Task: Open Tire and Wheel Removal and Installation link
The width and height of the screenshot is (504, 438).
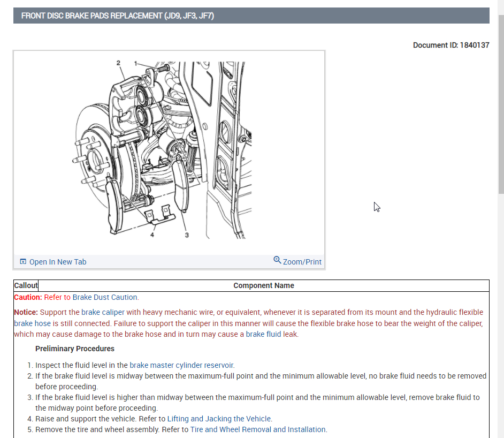Action: click(258, 429)
